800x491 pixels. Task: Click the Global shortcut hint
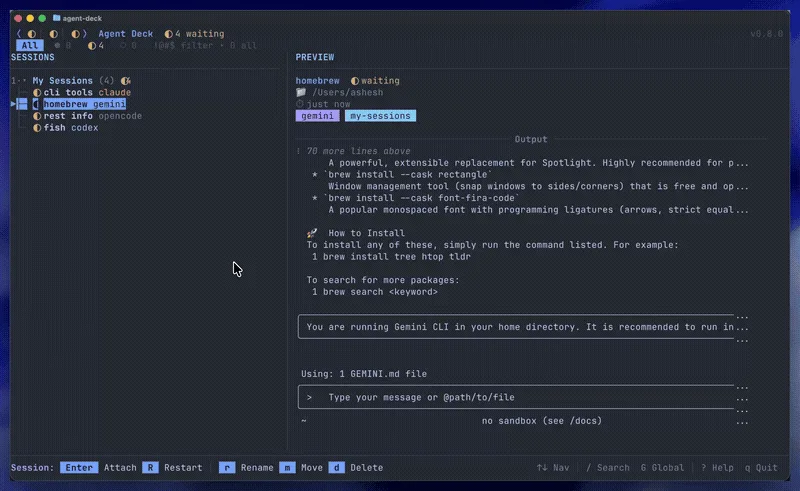662,468
